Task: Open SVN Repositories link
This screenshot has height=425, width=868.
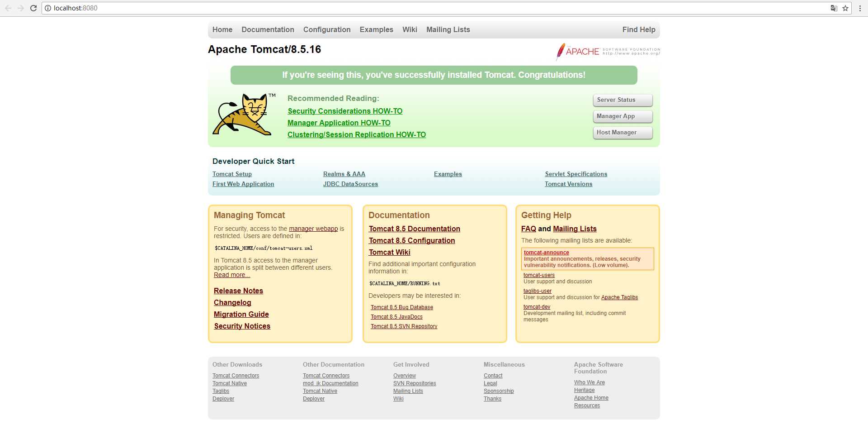Action: [415, 383]
